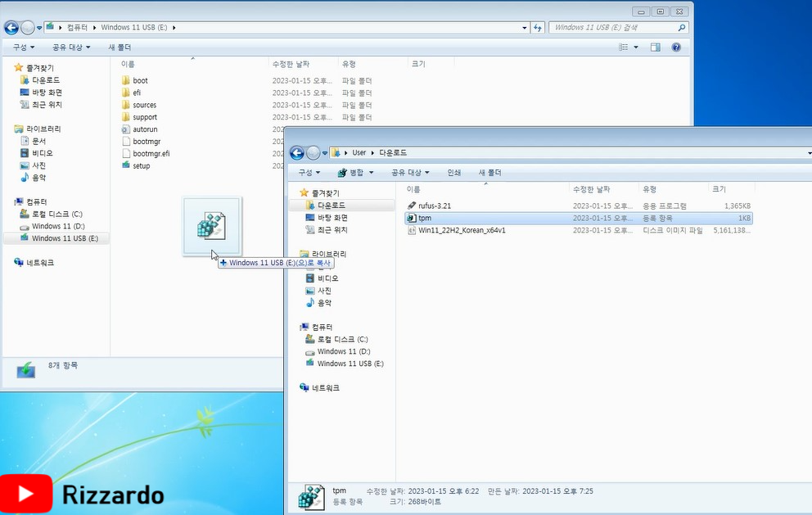Click 새 폴더 in Downloads toolbar
This screenshot has height=515, width=812.
tap(489, 173)
